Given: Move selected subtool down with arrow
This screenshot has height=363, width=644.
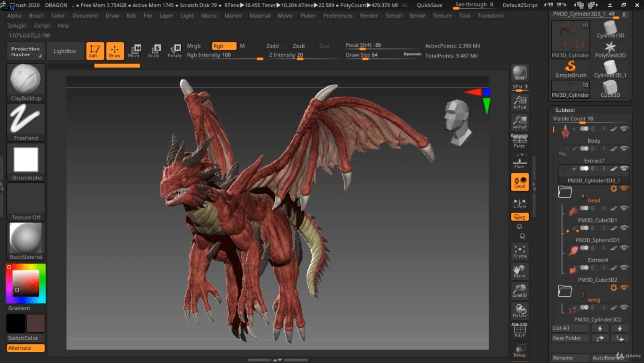Looking at the screenshot, I should pos(620,328).
